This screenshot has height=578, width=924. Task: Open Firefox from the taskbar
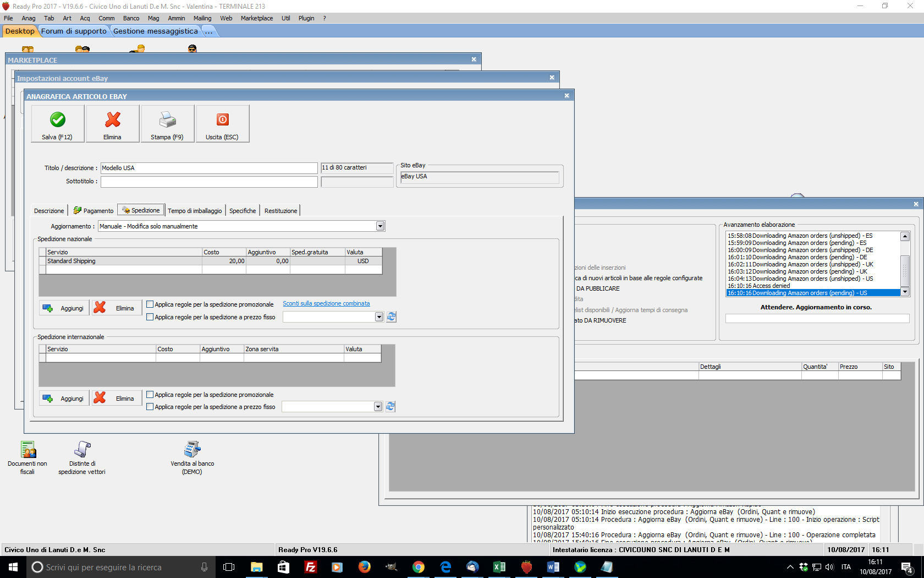364,567
